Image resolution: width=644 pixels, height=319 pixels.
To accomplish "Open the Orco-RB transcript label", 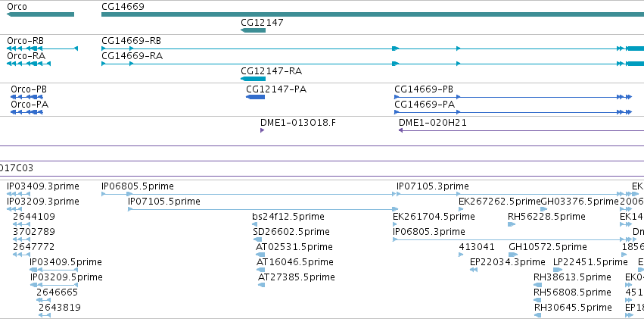I will click(26, 41).
